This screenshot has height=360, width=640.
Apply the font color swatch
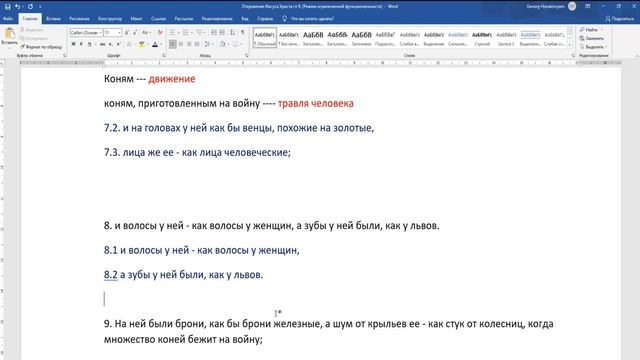(x=155, y=44)
